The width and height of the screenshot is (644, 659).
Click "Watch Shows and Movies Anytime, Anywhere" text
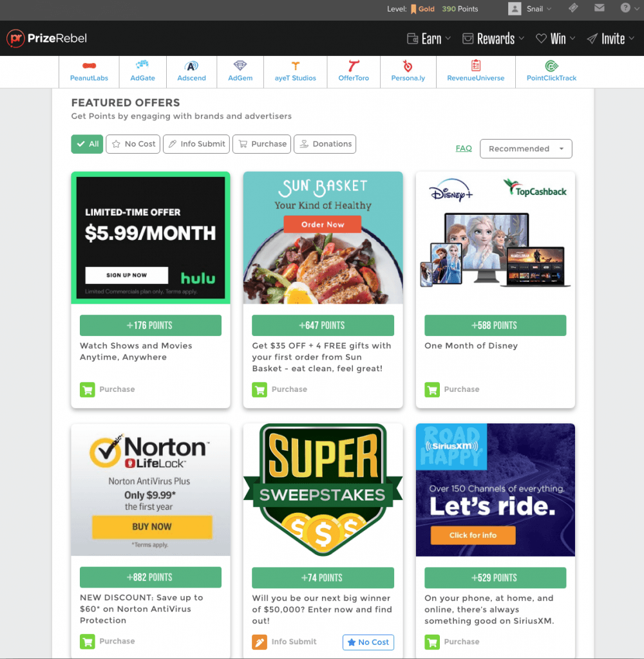[x=136, y=351]
